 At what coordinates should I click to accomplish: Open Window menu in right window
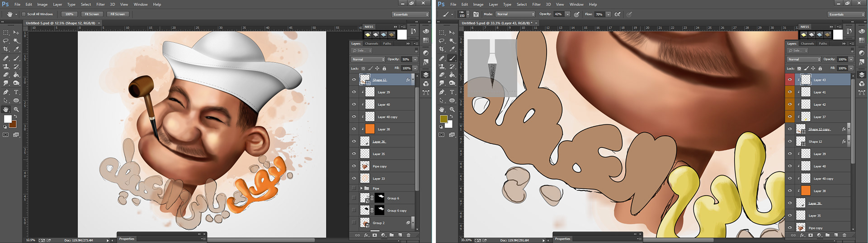tap(576, 5)
